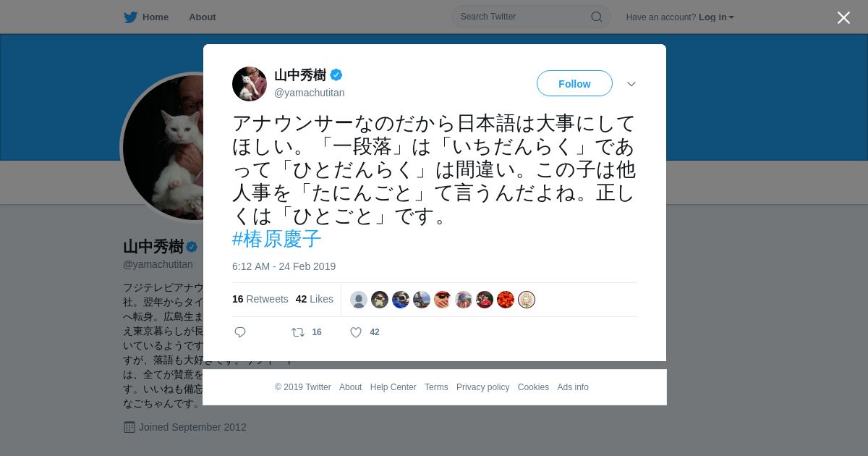View the 16 Retweets list
Screen dimensions: 868x456
(260, 299)
